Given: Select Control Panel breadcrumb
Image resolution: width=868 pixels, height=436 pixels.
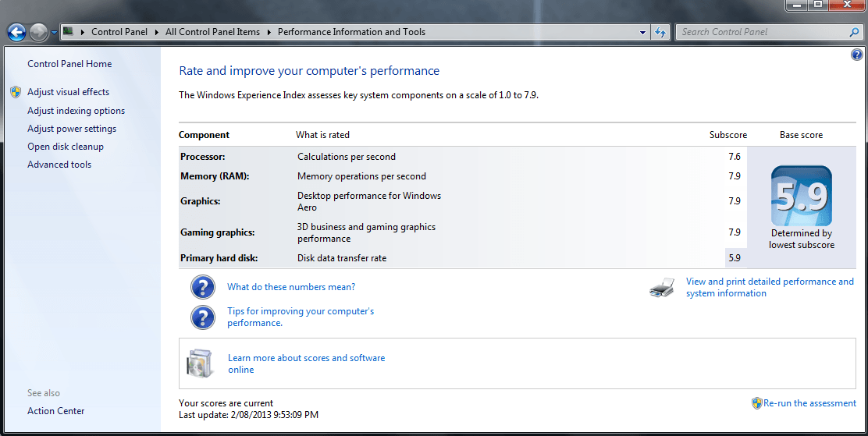Looking at the screenshot, I should (x=119, y=32).
